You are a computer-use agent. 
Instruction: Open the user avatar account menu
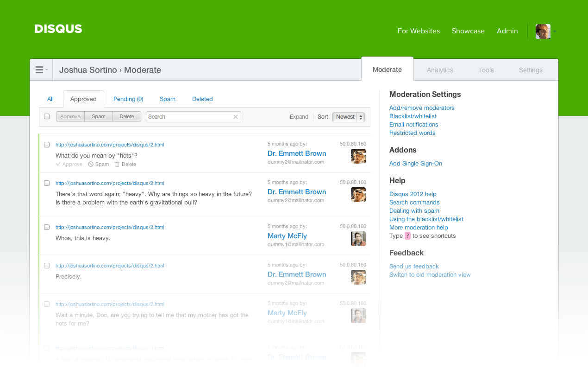click(545, 32)
